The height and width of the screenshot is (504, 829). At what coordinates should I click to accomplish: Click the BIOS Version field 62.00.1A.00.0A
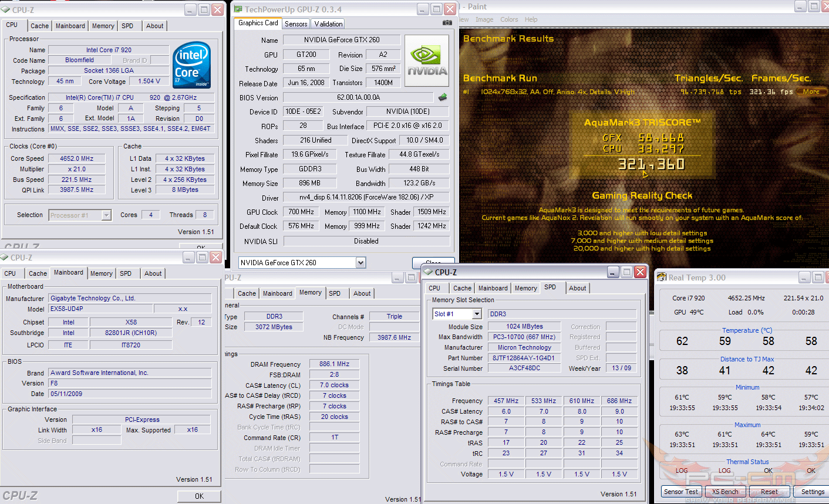click(359, 97)
